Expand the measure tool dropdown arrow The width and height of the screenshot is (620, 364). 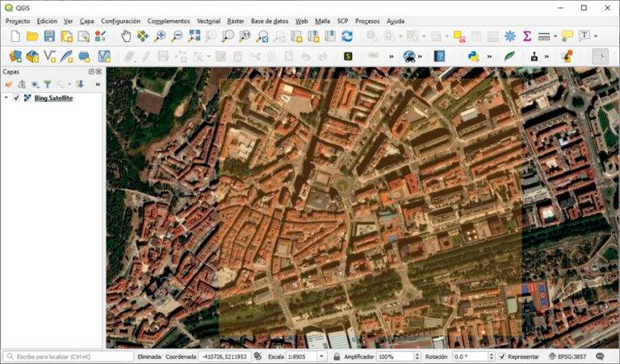click(x=555, y=36)
